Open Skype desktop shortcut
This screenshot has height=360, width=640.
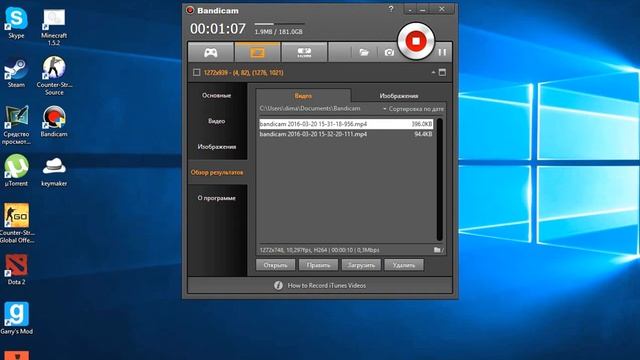click(16, 24)
